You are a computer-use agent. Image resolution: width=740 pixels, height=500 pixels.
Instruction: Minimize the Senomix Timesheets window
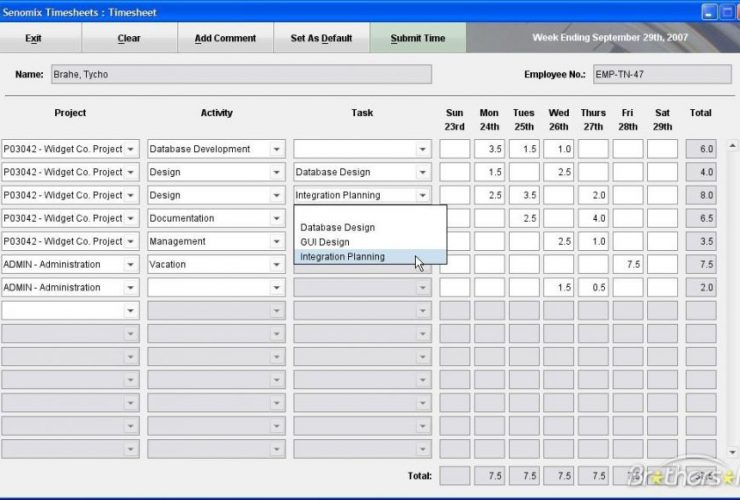click(709, 12)
